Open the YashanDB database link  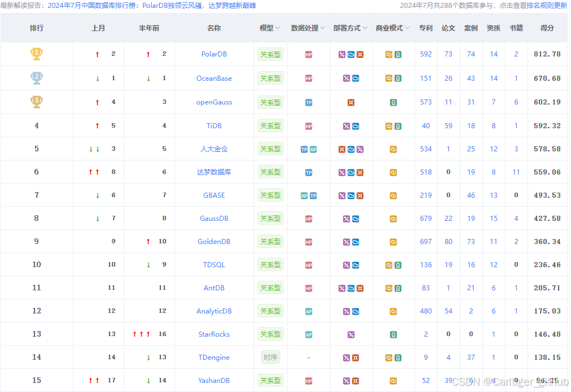tap(214, 381)
